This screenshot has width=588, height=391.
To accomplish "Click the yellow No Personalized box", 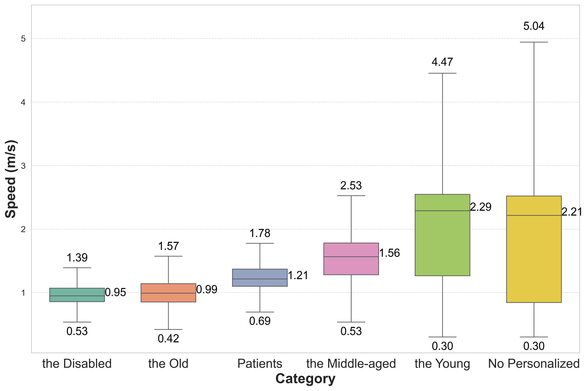I will coord(534,249).
